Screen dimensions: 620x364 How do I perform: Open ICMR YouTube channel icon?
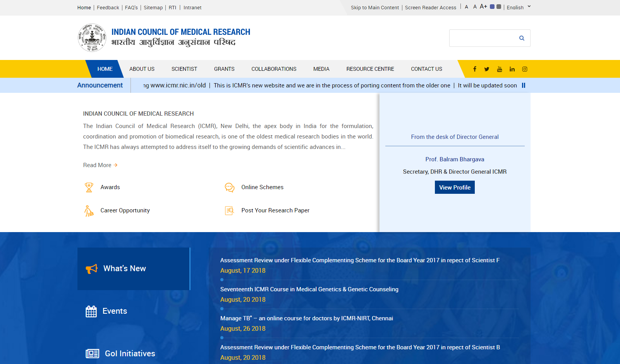coord(500,69)
